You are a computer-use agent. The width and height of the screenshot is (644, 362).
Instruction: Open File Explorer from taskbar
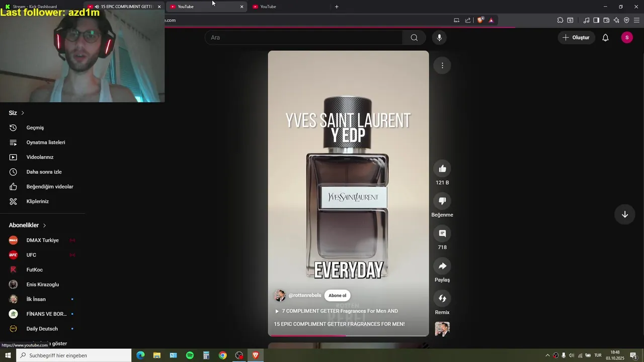(157, 355)
